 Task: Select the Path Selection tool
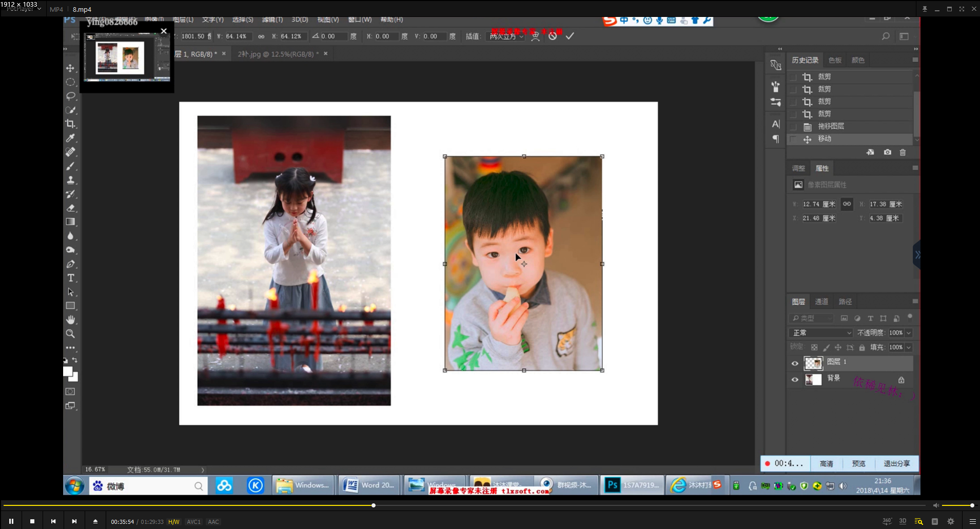[70, 292]
